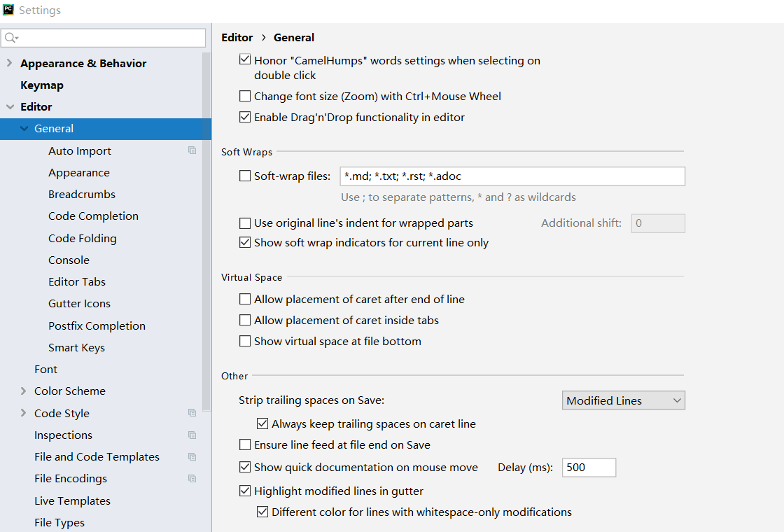
Task: Click the search magnifier icon in settings
Action: tap(11, 38)
